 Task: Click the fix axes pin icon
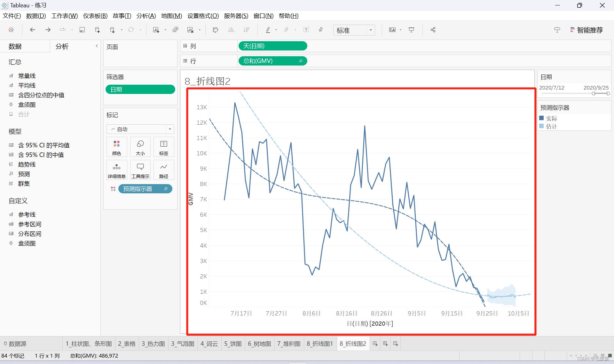[321, 30]
